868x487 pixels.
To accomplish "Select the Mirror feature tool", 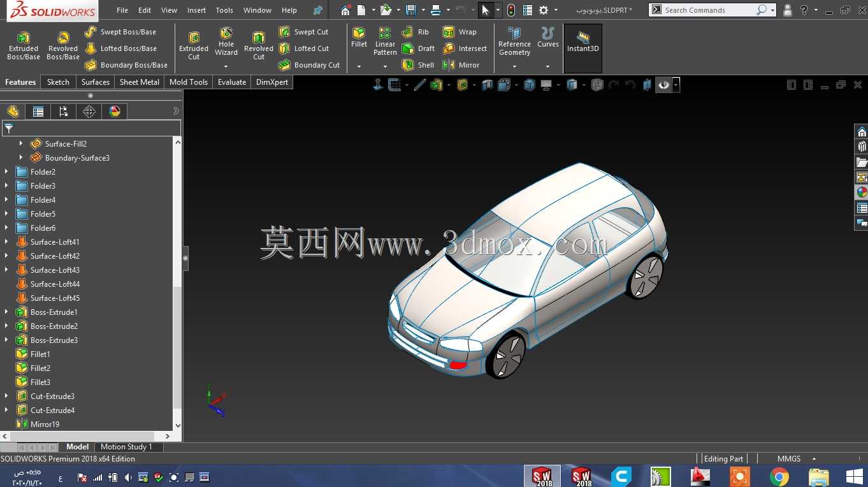I will pos(461,65).
